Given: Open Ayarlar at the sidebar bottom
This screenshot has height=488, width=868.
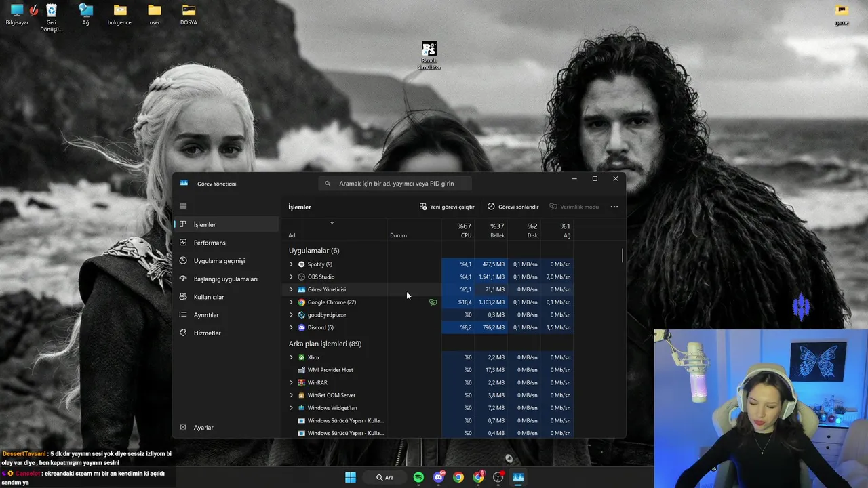Looking at the screenshot, I should (226, 428).
